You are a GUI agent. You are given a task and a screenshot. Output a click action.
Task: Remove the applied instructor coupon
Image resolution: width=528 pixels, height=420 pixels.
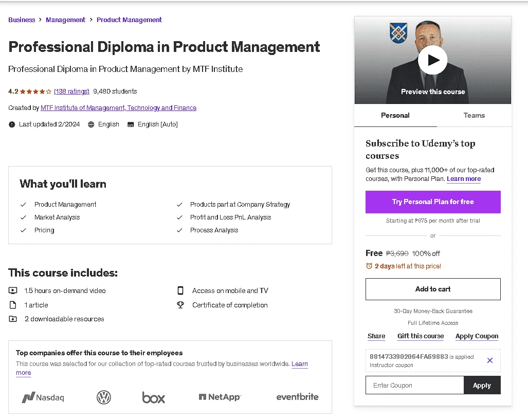[490, 360]
